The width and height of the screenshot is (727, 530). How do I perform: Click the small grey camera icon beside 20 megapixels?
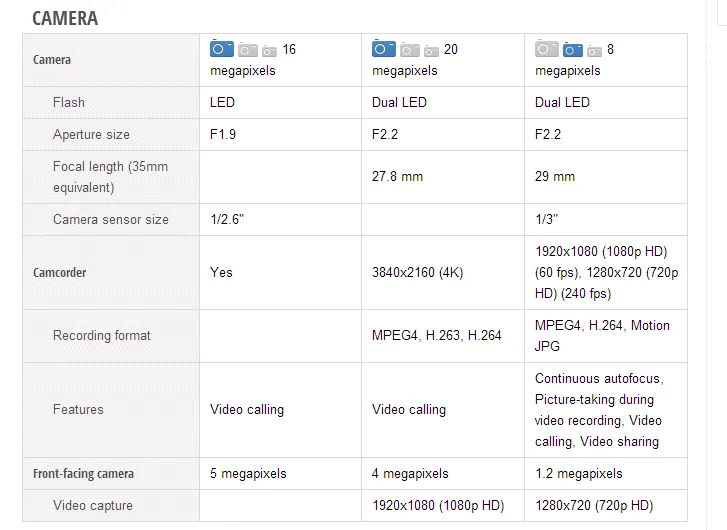click(432, 50)
